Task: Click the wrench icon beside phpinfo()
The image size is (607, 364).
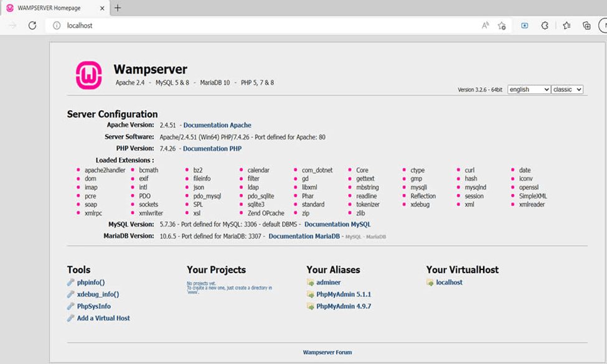Action: (70, 282)
